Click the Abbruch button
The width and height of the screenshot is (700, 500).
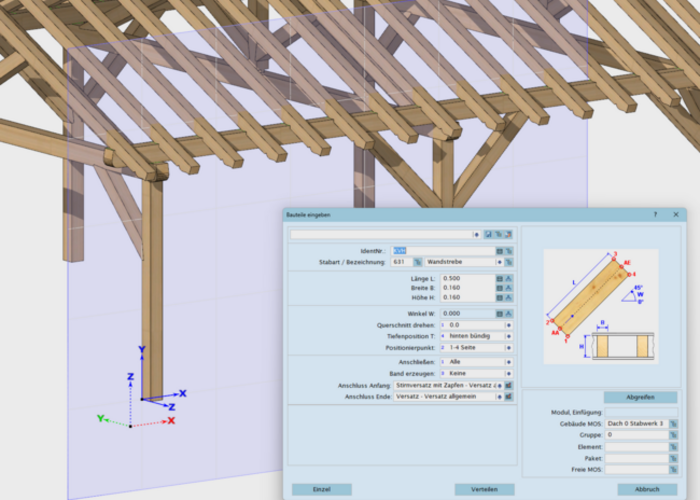(647, 489)
